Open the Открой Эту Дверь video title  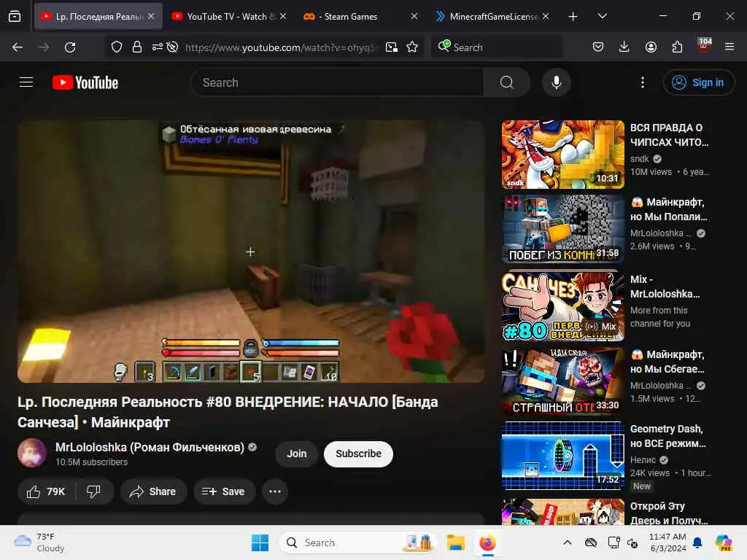point(669,513)
